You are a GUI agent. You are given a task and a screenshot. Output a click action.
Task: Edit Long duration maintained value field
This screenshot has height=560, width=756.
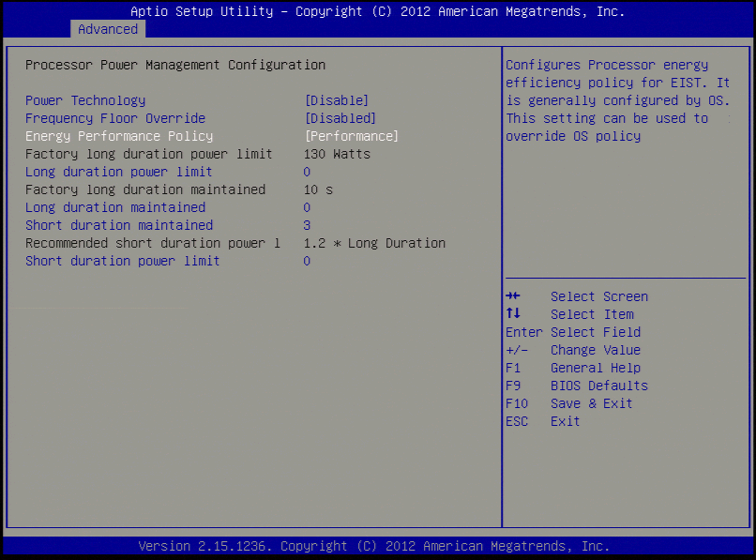click(307, 207)
